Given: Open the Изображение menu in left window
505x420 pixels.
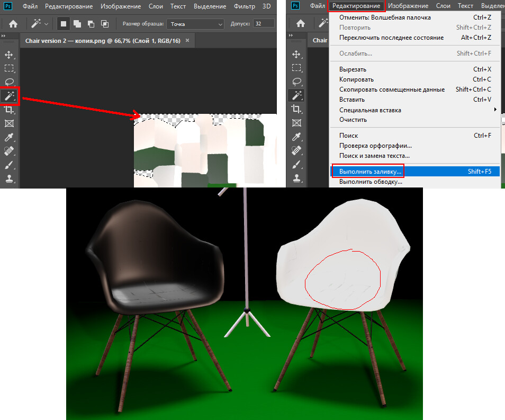Looking at the screenshot, I should pyautogui.click(x=121, y=6).
